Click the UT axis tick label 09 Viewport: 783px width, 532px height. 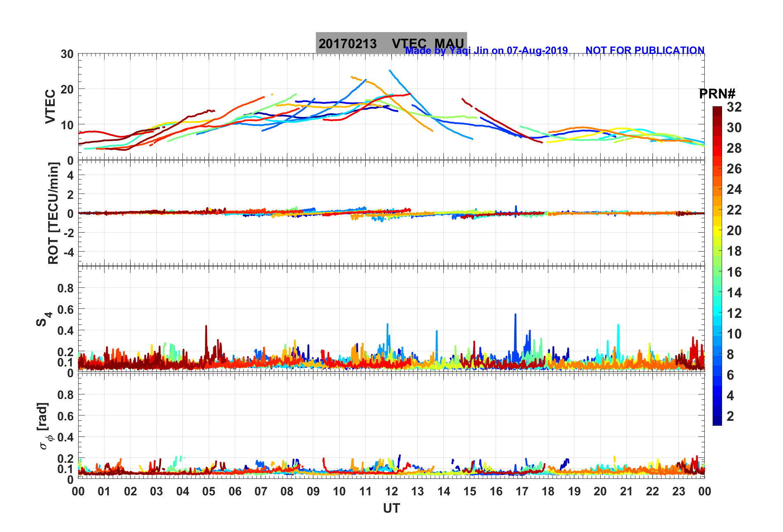point(313,491)
